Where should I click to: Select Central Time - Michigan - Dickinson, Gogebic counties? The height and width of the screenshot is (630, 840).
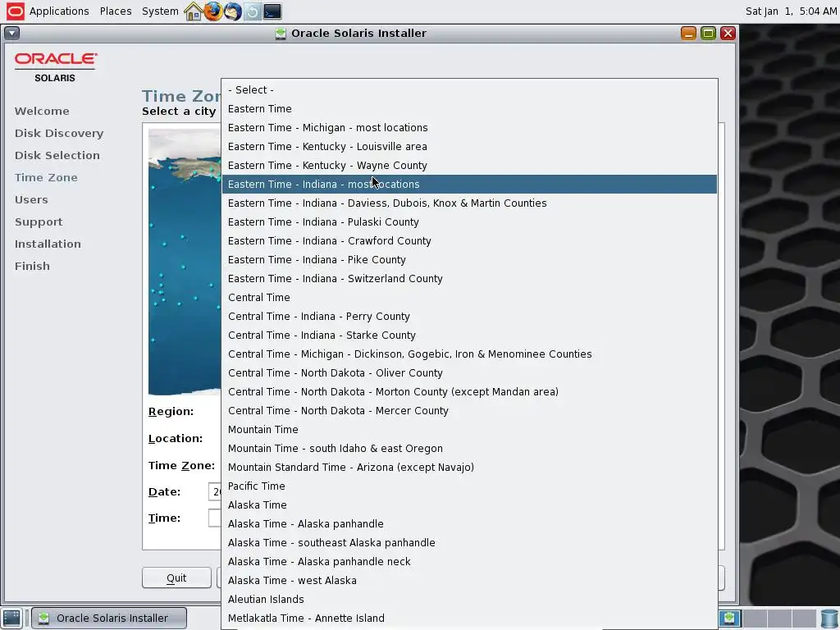469,354
